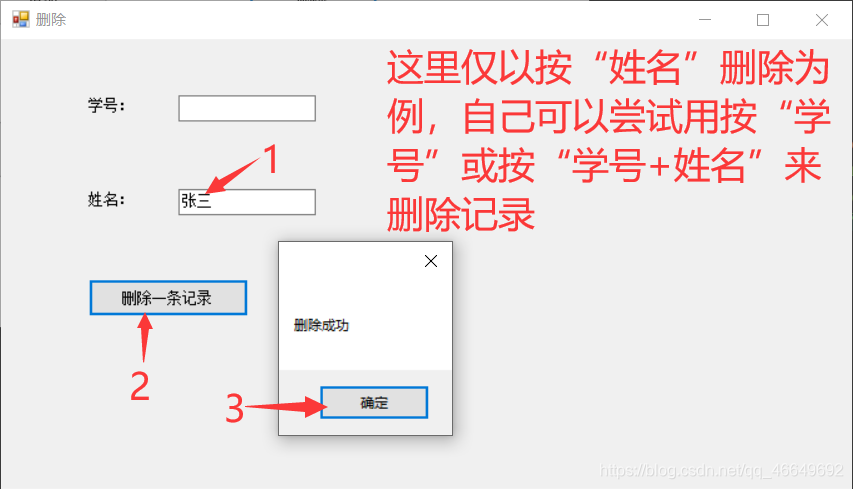Click the red arrow below 删除一条记录
Image resolution: width=853 pixels, height=489 pixels.
tap(145, 338)
